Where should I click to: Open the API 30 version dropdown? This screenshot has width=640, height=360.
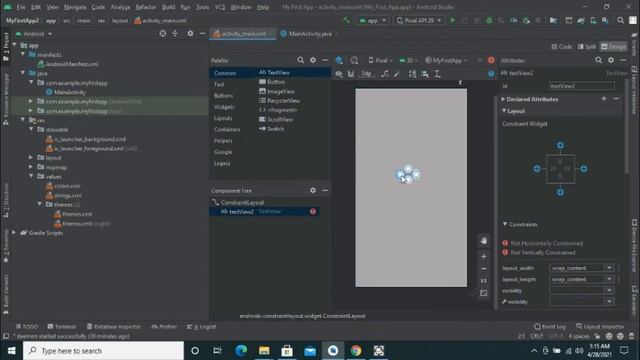pyautogui.click(x=409, y=60)
